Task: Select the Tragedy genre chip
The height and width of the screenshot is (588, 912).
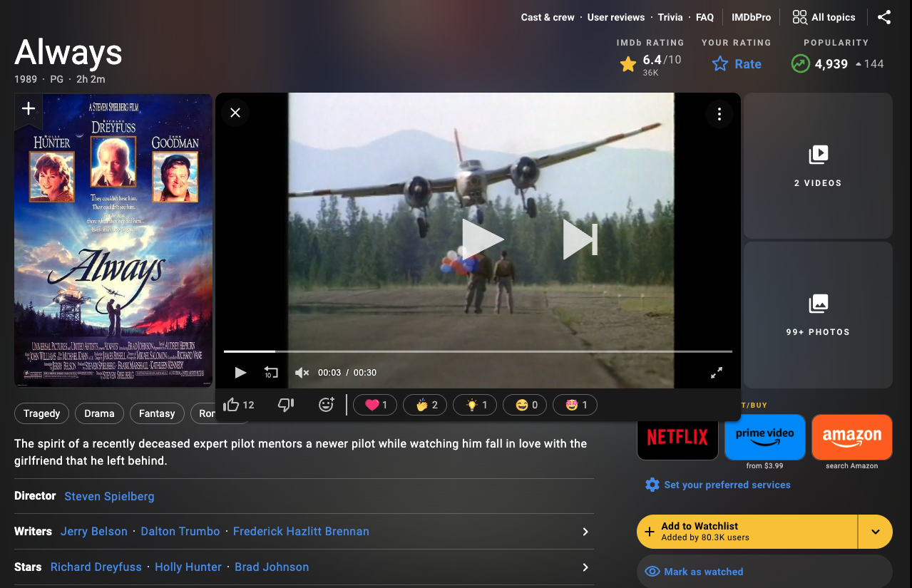Action: coord(42,413)
